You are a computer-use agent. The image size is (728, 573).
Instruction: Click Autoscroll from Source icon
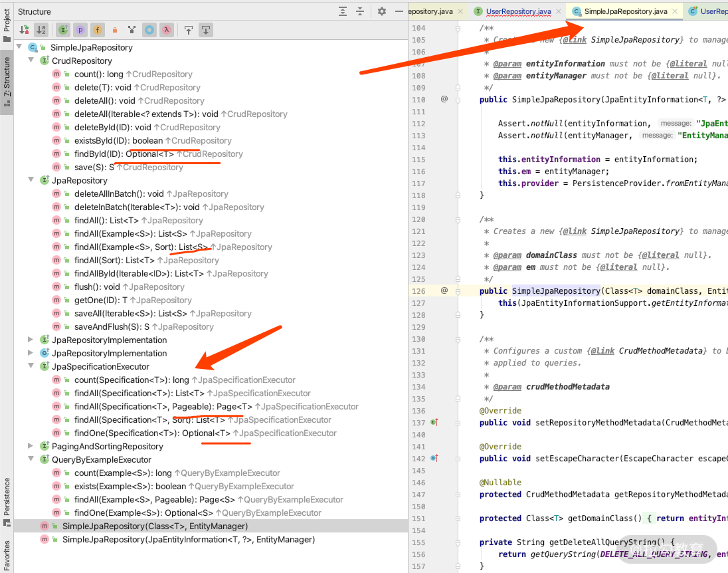(x=206, y=30)
